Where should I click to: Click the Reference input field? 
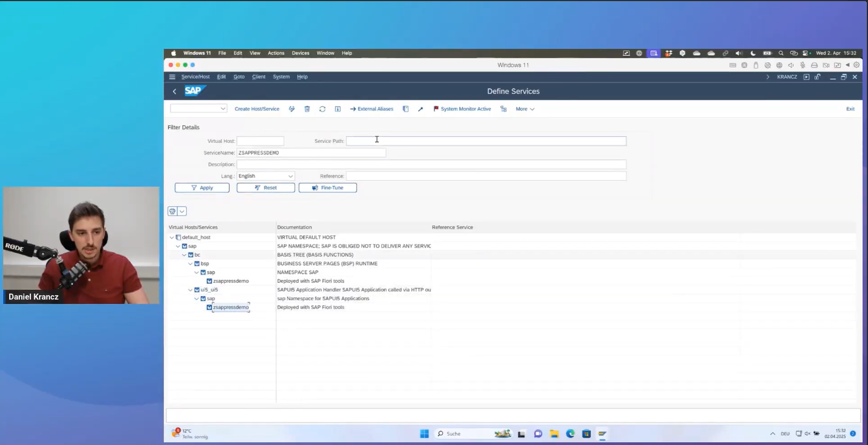click(x=486, y=176)
